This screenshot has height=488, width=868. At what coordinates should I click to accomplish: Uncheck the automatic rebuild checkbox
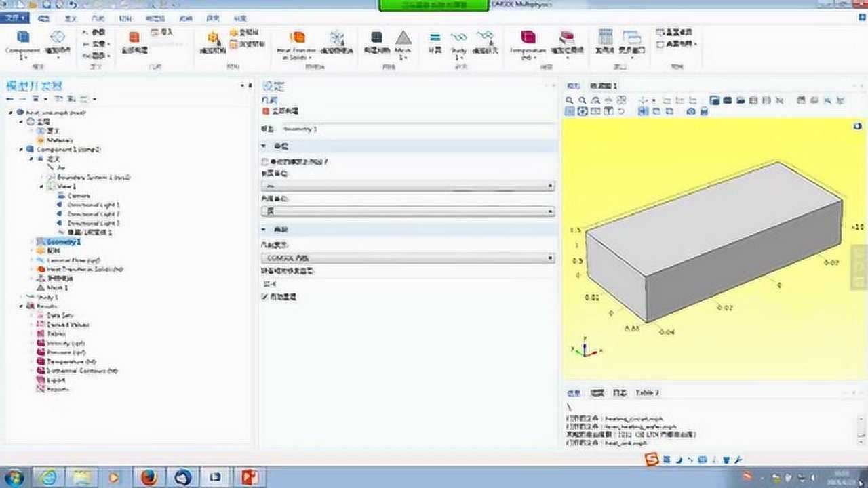(x=264, y=297)
